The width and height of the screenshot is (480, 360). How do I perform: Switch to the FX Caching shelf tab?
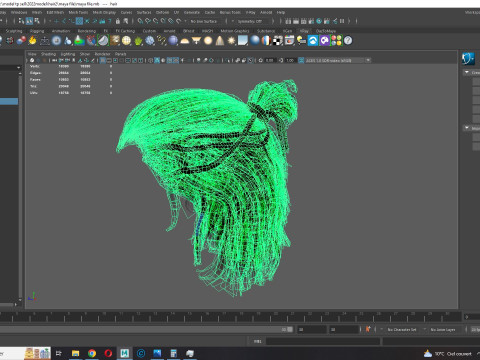tap(125, 31)
